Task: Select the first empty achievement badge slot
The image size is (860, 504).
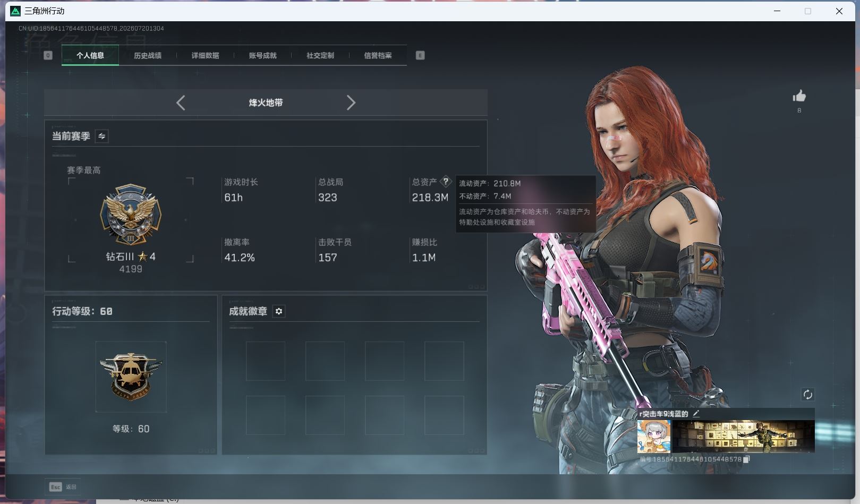Action: click(x=266, y=361)
